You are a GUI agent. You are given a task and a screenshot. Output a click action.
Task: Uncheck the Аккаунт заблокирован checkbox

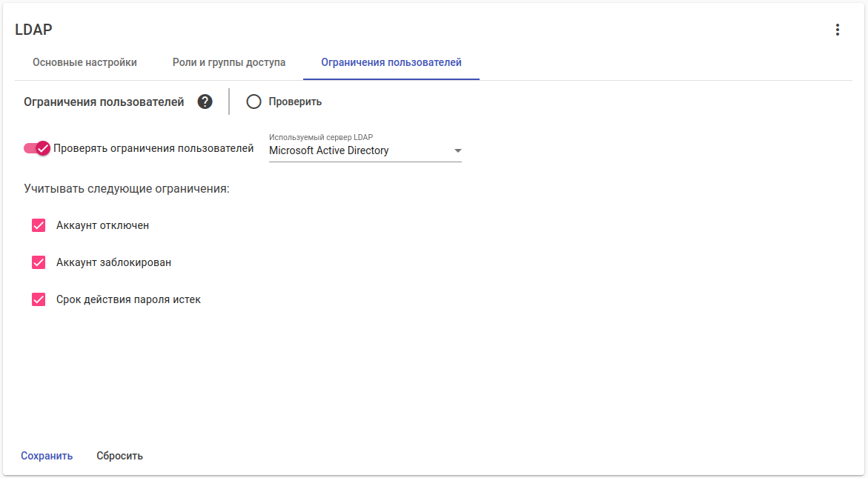pos(39,262)
